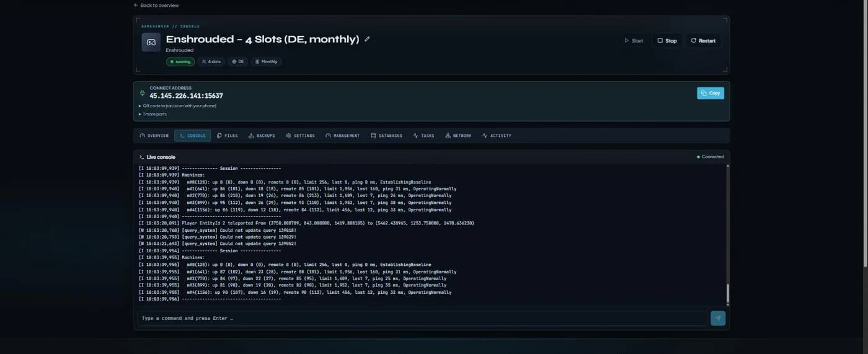The height and width of the screenshot is (354, 868).
Task: Click the DE region badge
Action: [238, 61]
